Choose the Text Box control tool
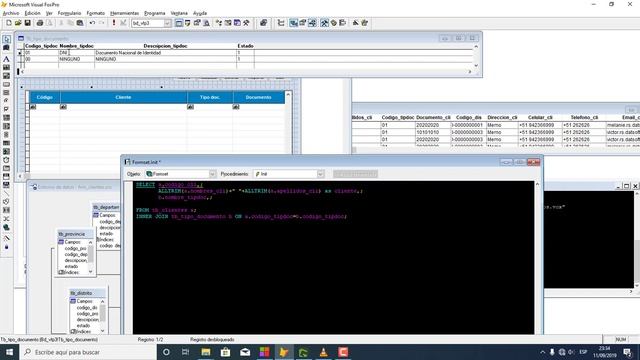The width and height of the screenshot is (640, 360). coord(7,67)
